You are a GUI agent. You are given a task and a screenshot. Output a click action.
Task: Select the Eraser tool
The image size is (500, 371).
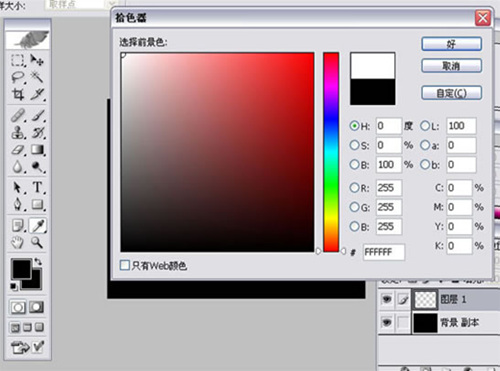(18, 150)
